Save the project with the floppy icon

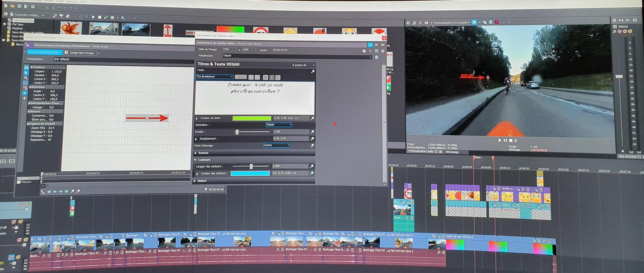(19, 6)
